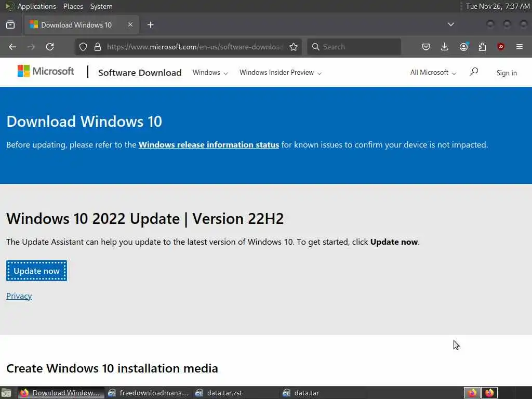The image size is (532, 399).
Task: Click the Windows 10 2022 Update heading
Action: [145, 219]
